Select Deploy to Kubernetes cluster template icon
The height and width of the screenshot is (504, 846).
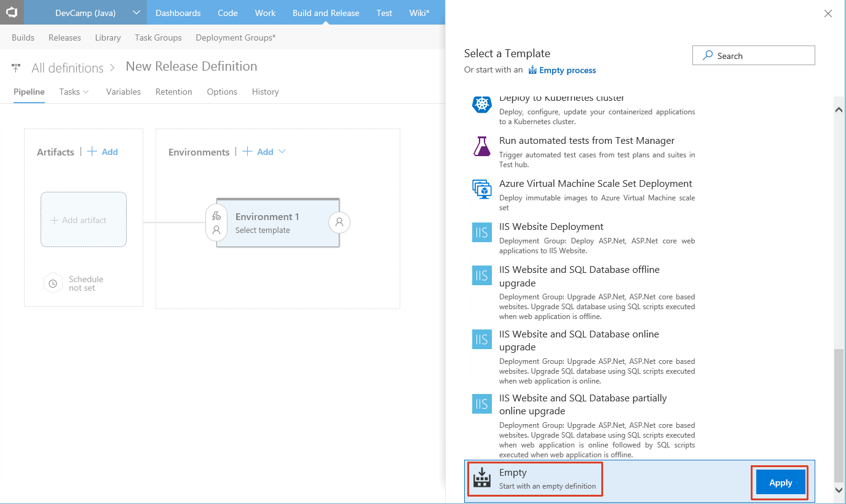pyautogui.click(x=482, y=103)
